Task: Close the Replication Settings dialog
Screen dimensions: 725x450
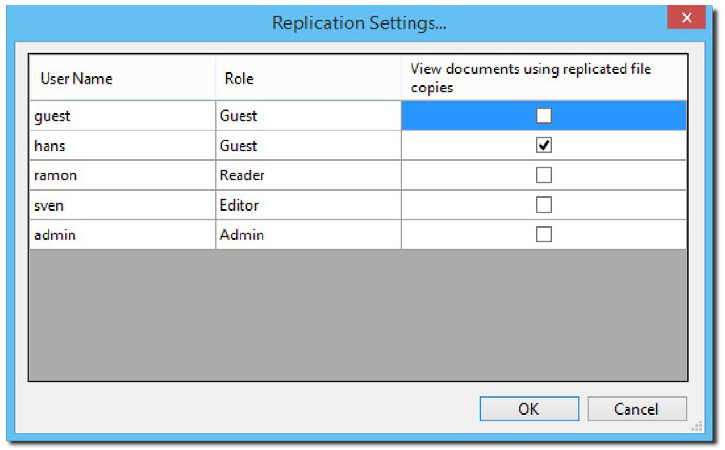Action: pos(685,18)
